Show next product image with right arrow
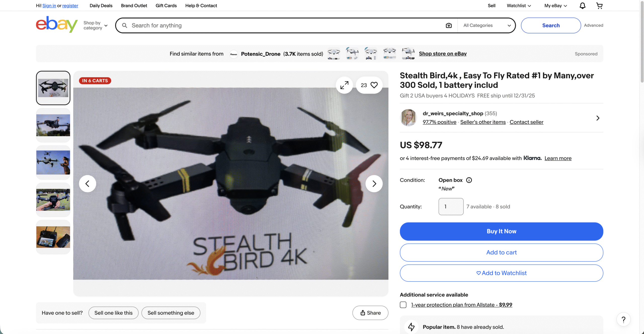644x334 pixels. (374, 184)
